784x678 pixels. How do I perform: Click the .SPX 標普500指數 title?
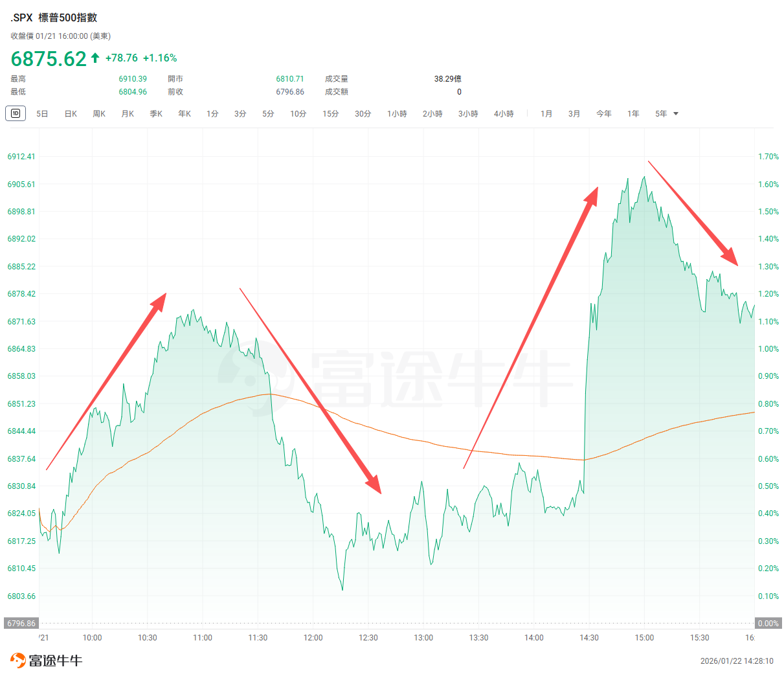54,17
